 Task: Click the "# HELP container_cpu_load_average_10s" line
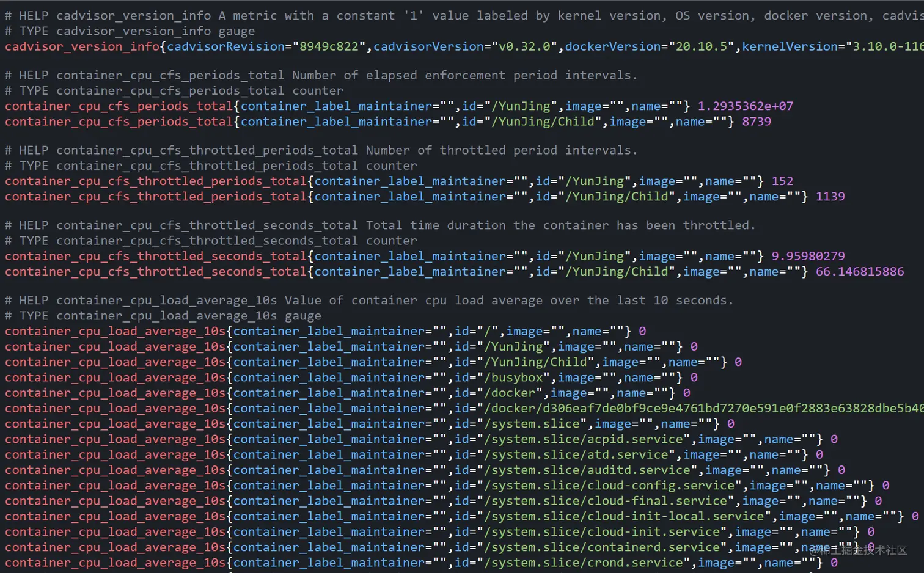pos(369,301)
